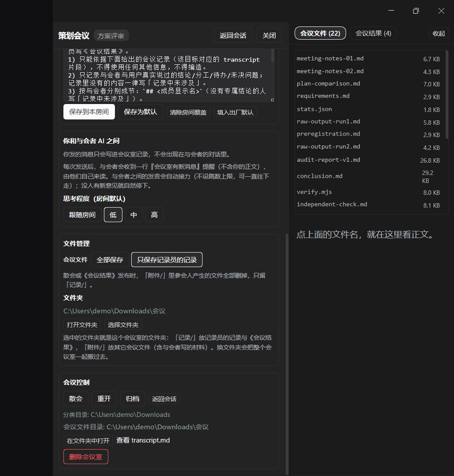Click 选择文件夹 button
Screen dimensions: 454x476
point(123,324)
